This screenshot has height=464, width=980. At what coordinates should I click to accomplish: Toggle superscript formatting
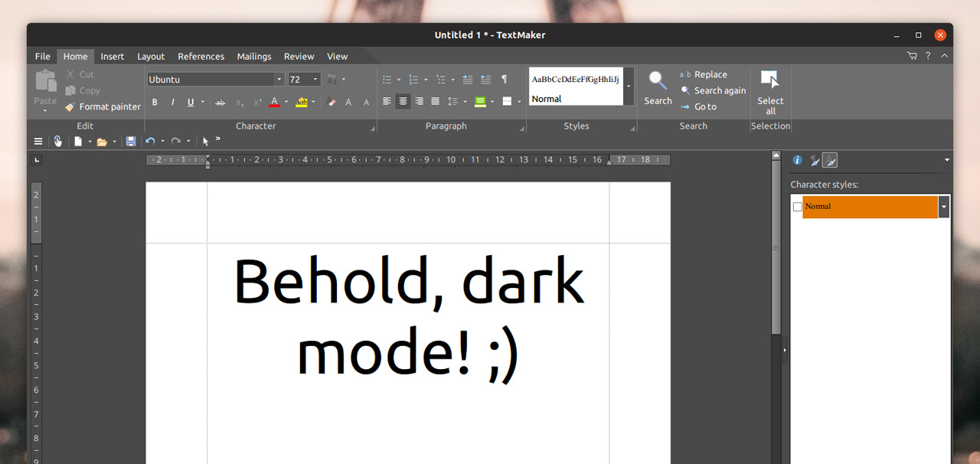[257, 102]
